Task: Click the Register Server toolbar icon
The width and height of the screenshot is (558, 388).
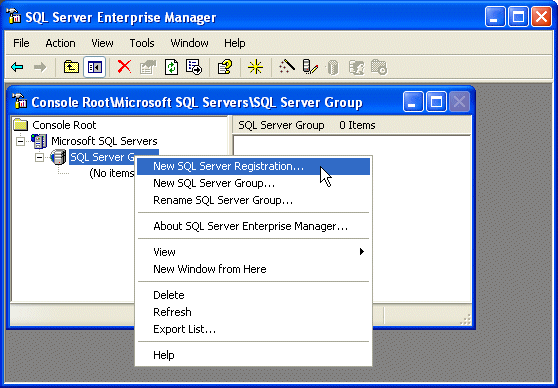Action: (x=310, y=67)
